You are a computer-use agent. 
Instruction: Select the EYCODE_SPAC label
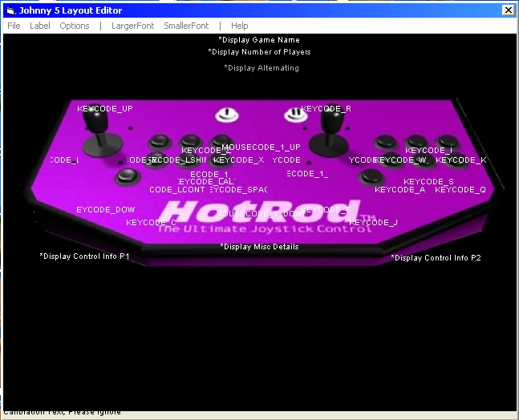pyautogui.click(x=238, y=190)
